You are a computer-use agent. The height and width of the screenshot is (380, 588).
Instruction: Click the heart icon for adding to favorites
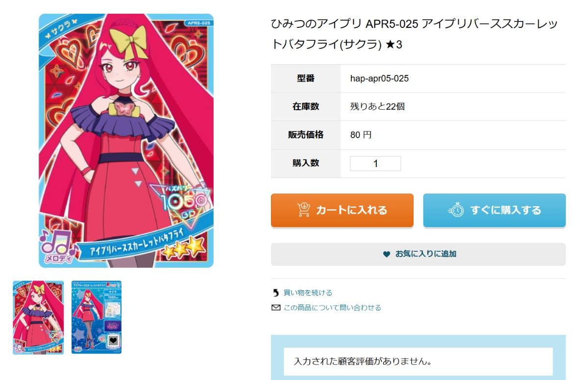(x=387, y=254)
